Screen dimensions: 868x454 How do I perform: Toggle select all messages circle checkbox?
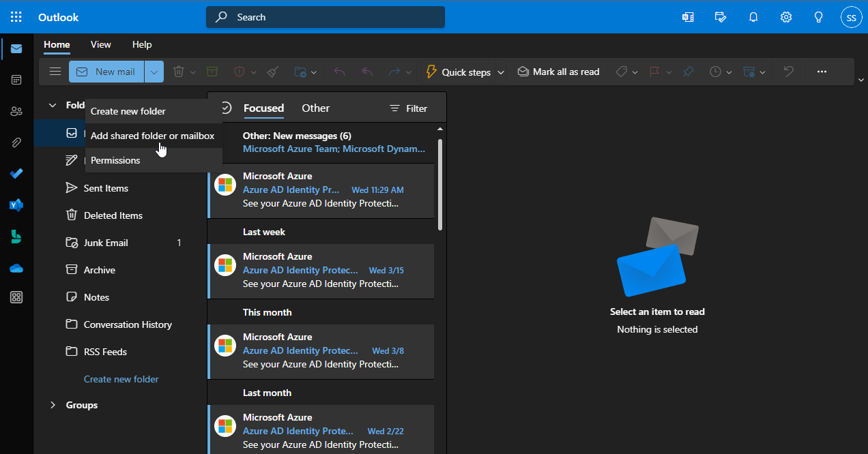226,108
